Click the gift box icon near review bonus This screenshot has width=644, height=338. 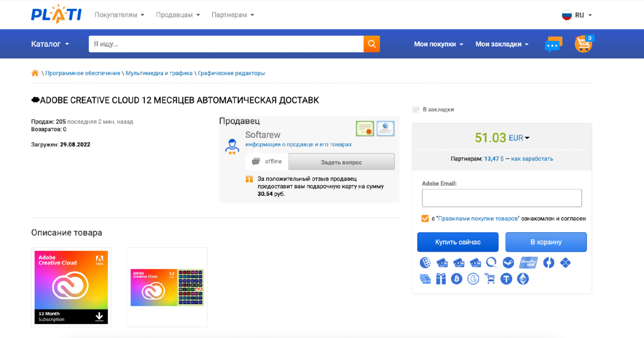249,179
